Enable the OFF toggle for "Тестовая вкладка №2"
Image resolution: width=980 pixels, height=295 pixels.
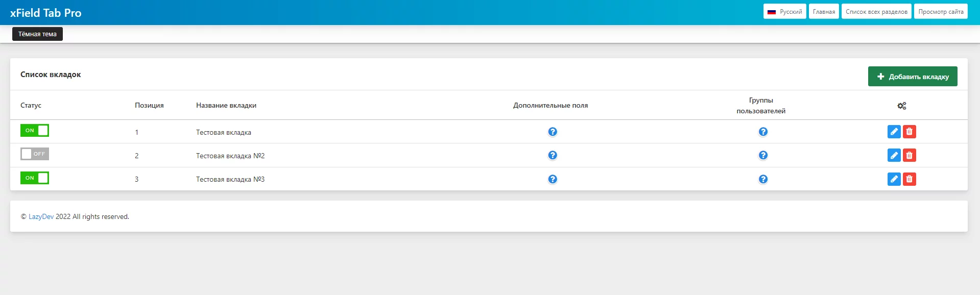point(35,154)
